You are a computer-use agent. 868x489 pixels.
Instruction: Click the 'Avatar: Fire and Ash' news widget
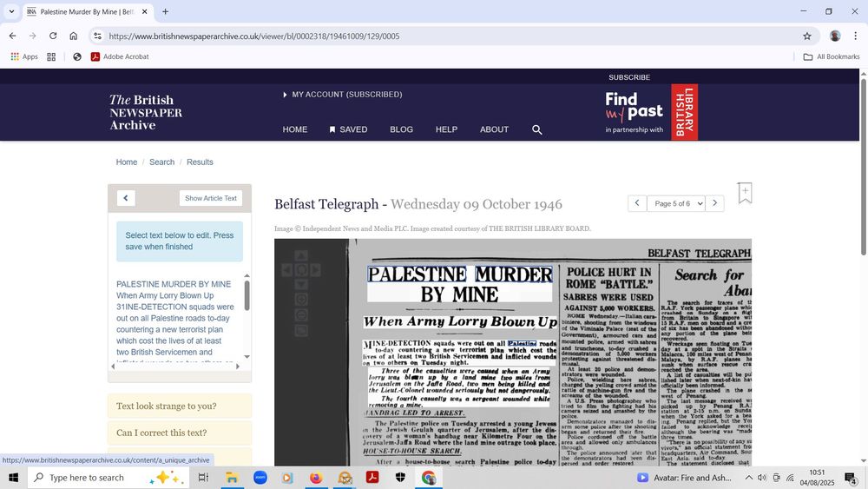684,478
